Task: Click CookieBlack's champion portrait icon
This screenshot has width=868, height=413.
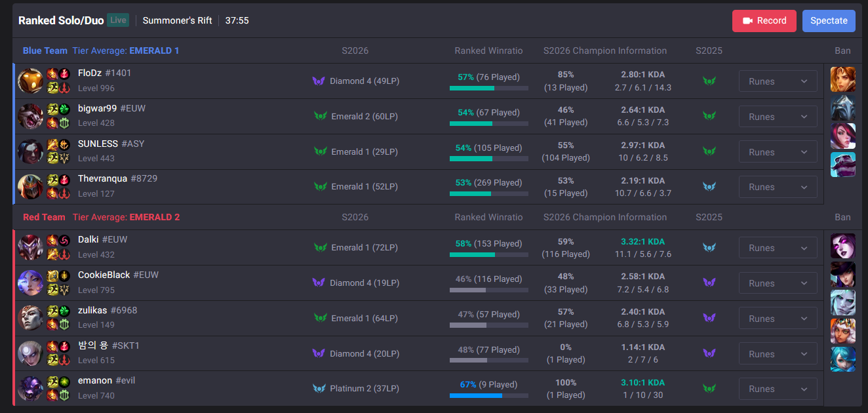Action: (x=30, y=283)
